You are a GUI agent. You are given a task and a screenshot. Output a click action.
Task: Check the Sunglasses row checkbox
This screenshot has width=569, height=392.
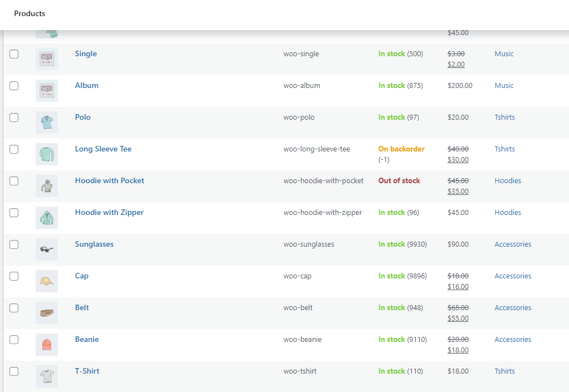[x=14, y=244]
